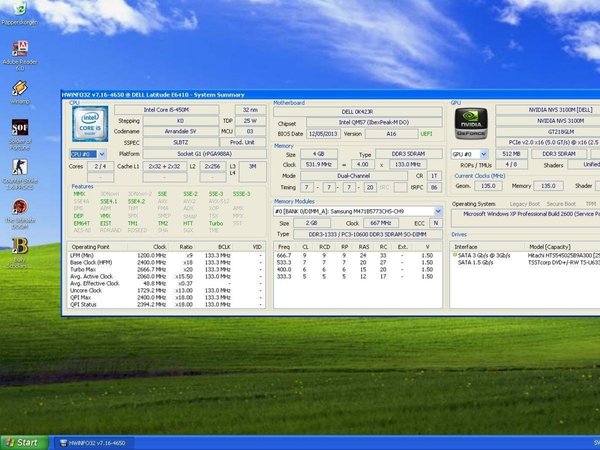
Task: Click the Intel Core i5-450M CPU name field
Action: [166, 110]
